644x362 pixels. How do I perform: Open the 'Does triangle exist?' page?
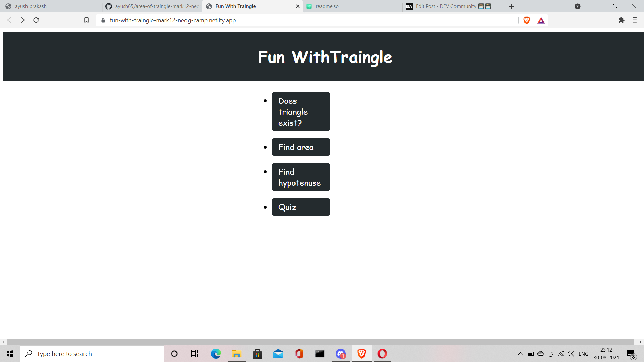[x=301, y=112]
